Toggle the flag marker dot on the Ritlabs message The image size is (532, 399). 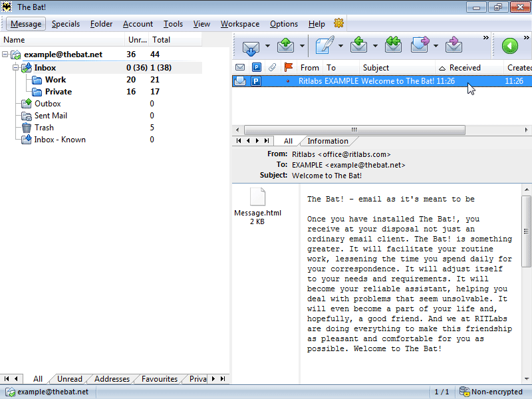[288, 81]
